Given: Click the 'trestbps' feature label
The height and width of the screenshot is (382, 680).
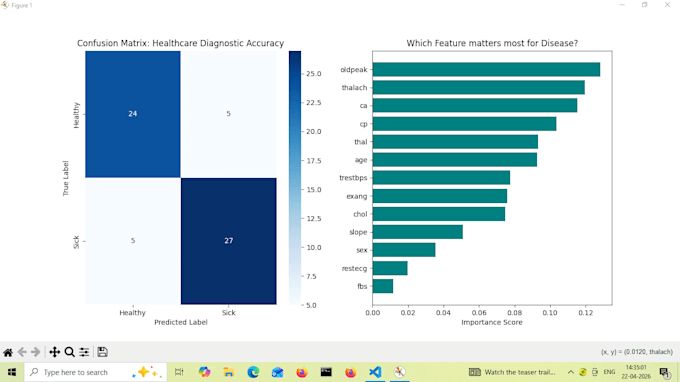Looking at the screenshot, I should [x=353, y=178].
